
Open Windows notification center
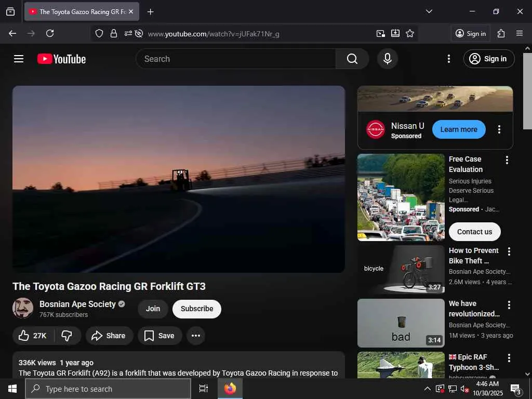[516, 389]
